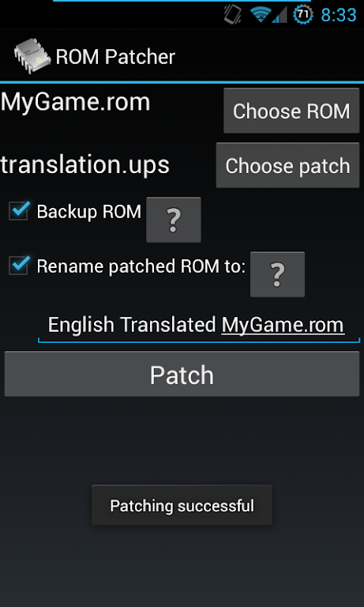Screen dimensions: 364x607
Task: Click the Choose patch button
Action: 287,165
